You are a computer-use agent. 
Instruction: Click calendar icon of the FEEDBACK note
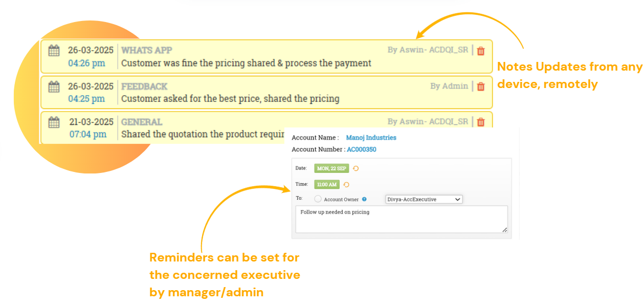54,86
